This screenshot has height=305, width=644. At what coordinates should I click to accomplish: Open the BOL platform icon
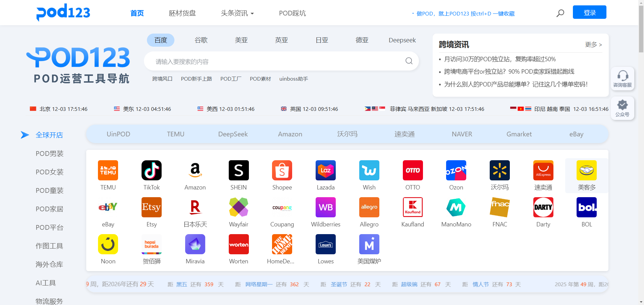pyautogui.click(x=586, y=207)
